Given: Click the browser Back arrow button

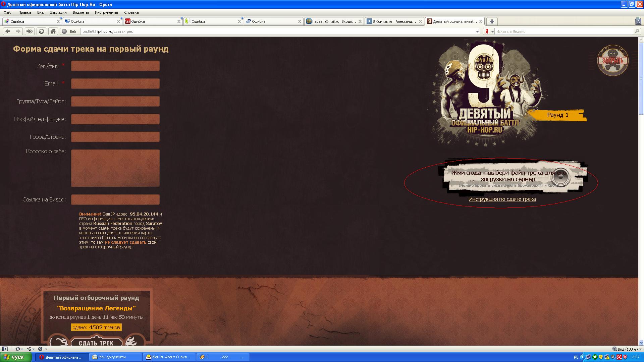Looking at the screenshot, I should coord(8,31).
